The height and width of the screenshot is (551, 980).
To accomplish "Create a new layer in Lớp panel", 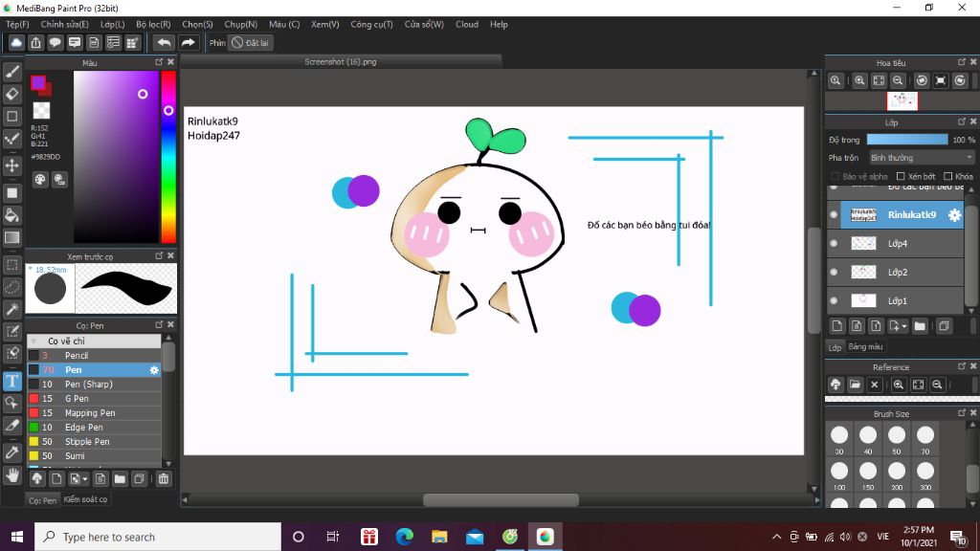I will pyautogui.click(x=836, y=326).
